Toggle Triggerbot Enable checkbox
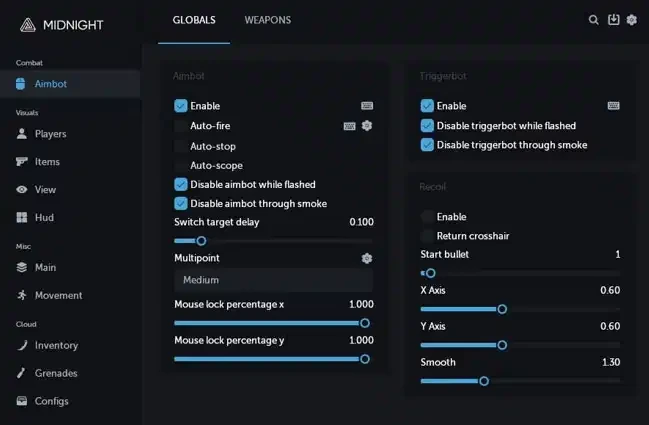 427,106
